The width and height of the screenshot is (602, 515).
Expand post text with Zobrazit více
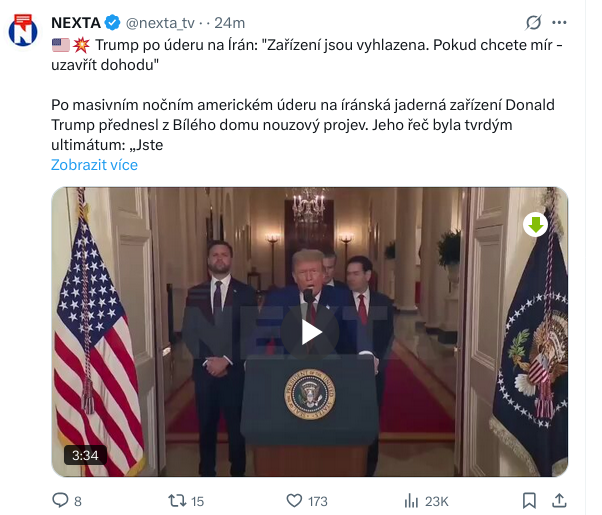pos(94,165)
